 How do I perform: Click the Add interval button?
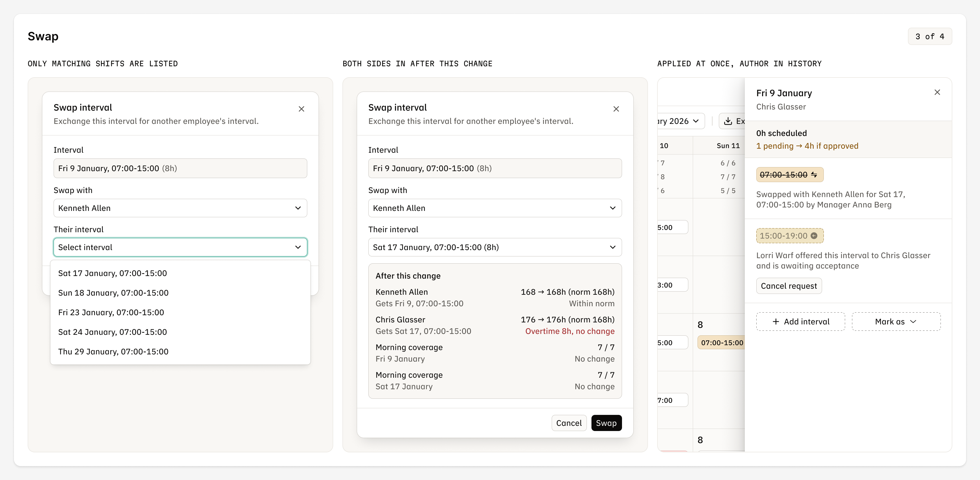click(800, 322)
